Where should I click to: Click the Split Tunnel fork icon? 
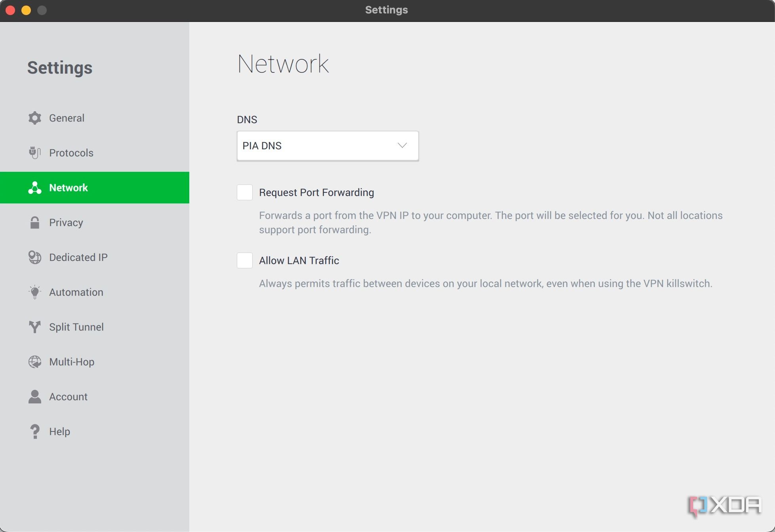tap(35, 327)
